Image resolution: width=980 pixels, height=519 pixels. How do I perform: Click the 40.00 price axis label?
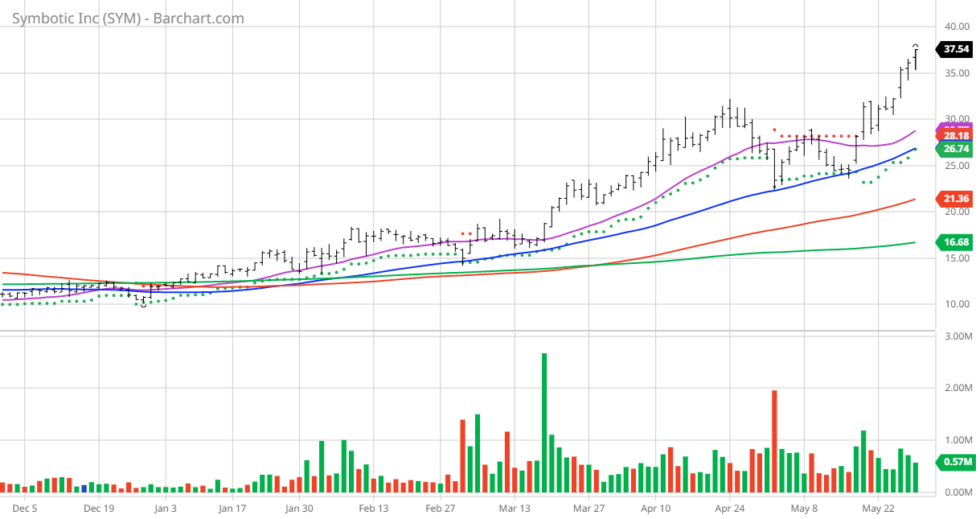(x=956, y=27)
